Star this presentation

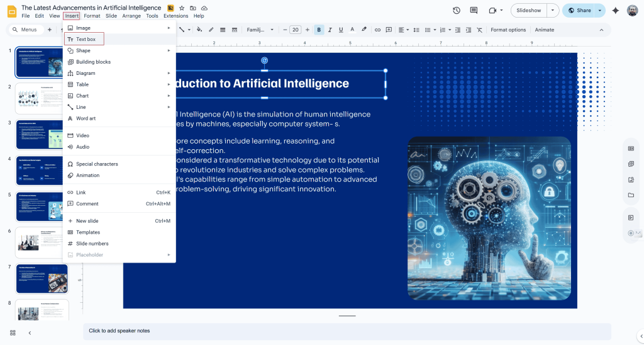[x=182, y=8]
